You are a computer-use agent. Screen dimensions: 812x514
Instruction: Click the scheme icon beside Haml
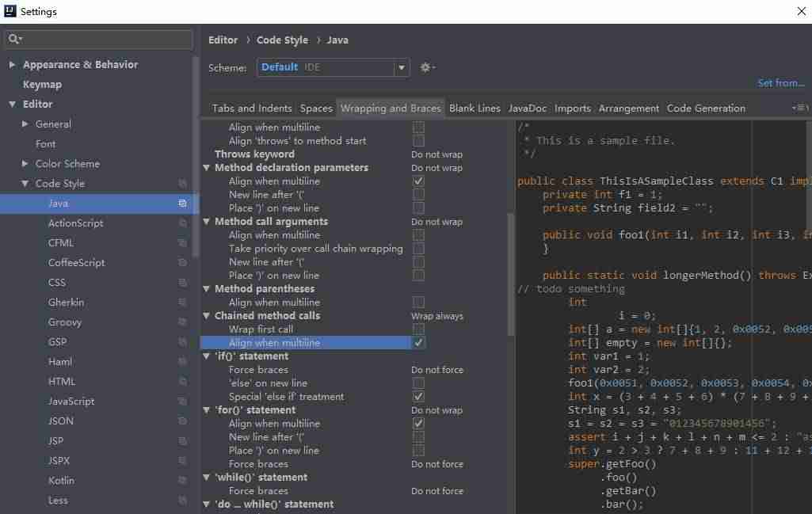(x=182, y=361)
